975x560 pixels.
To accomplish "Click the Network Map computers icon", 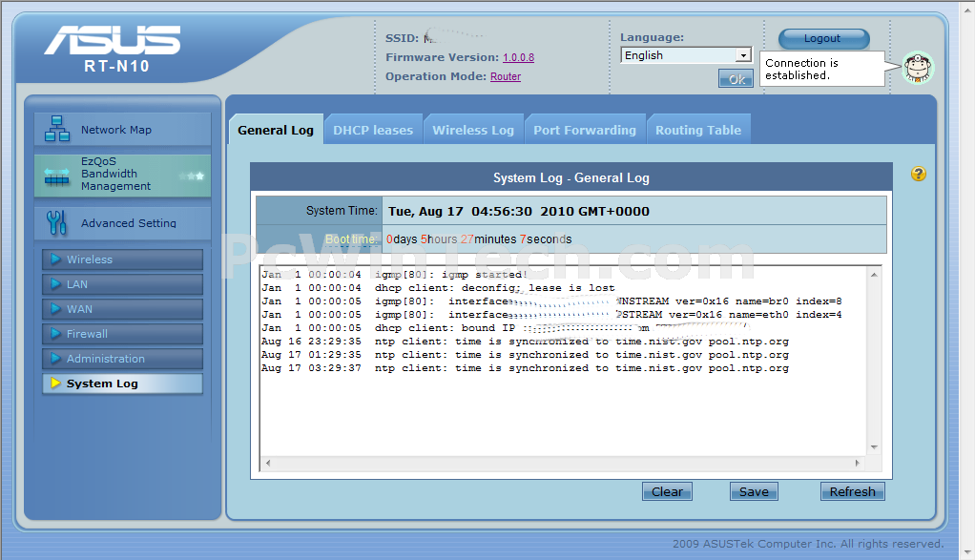I will tap(57, 129).
